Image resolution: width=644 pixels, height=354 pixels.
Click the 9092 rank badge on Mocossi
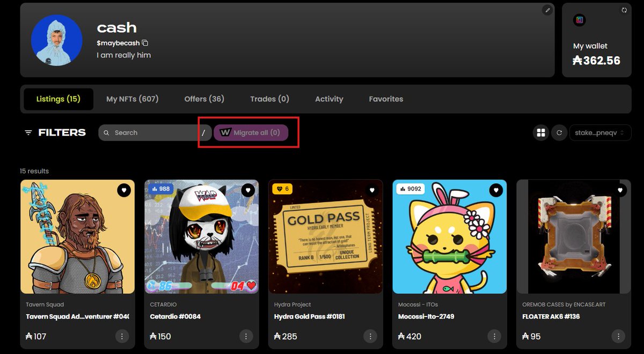(x=410, y=189)
